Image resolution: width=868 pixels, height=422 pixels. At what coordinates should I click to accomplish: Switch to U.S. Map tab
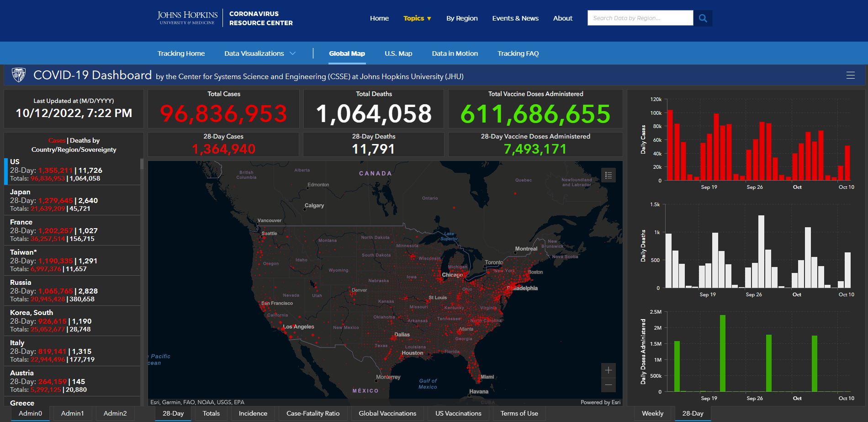pos(398,53)
